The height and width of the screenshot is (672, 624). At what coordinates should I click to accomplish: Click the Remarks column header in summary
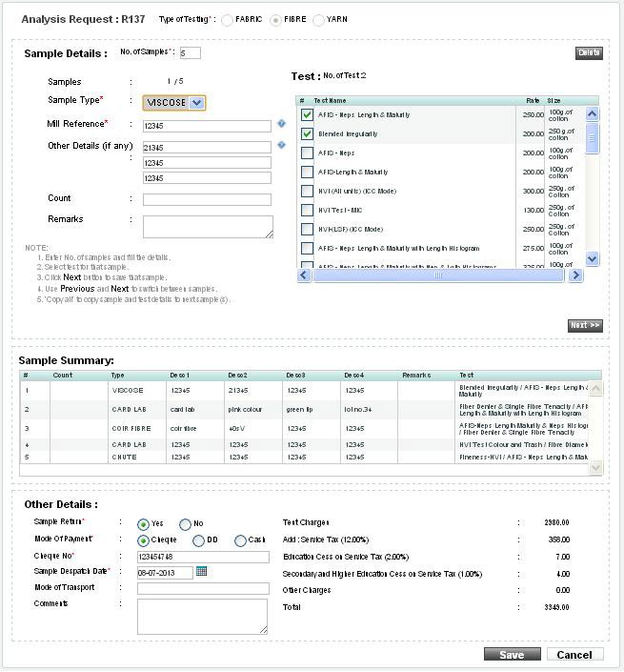(x=416, y=375)
